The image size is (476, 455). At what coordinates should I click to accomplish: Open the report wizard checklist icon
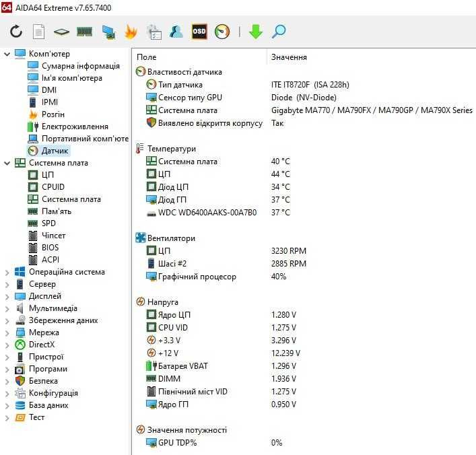pos(154,32)
